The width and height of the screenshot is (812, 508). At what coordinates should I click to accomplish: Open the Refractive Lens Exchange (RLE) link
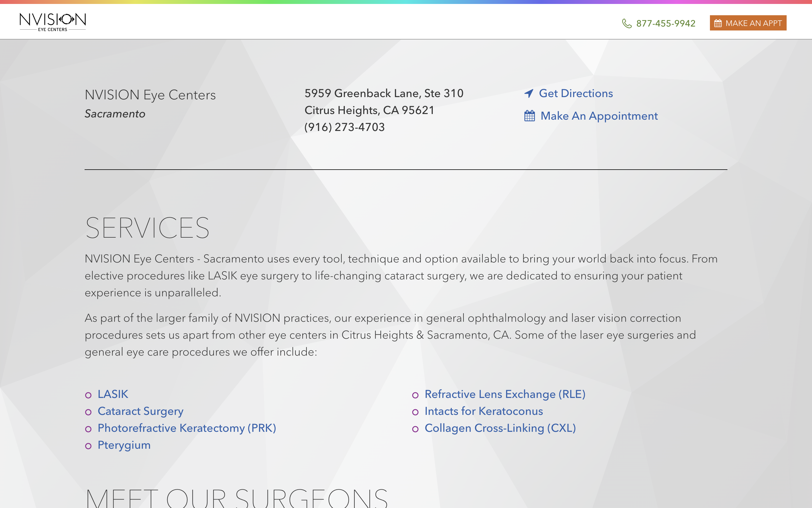[x=505, y=394]
